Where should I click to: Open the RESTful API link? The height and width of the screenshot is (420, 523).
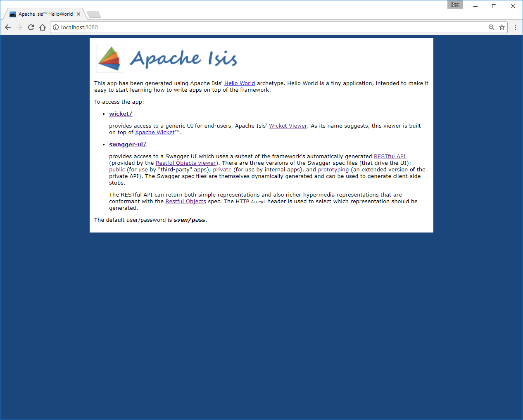390,157
